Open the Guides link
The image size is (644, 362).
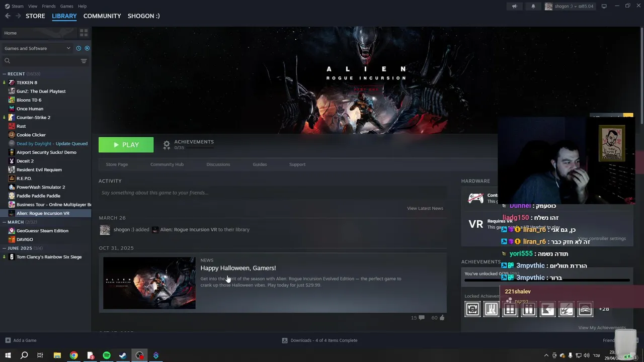point(260,164)
